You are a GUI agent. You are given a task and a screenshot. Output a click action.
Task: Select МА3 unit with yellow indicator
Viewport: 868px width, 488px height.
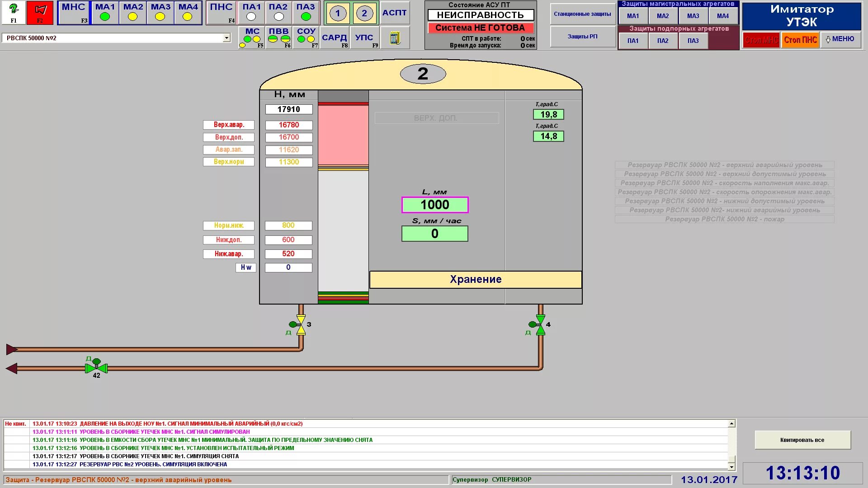160,13
